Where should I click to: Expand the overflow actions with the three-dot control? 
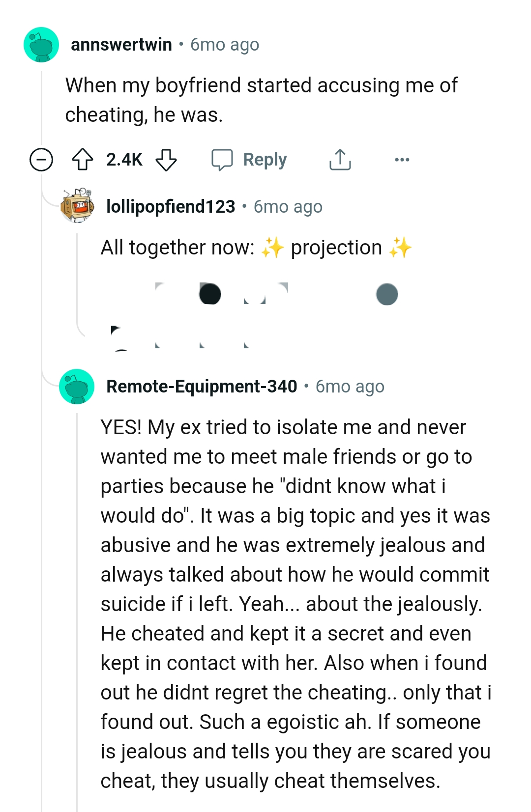[x=402, y=159]
